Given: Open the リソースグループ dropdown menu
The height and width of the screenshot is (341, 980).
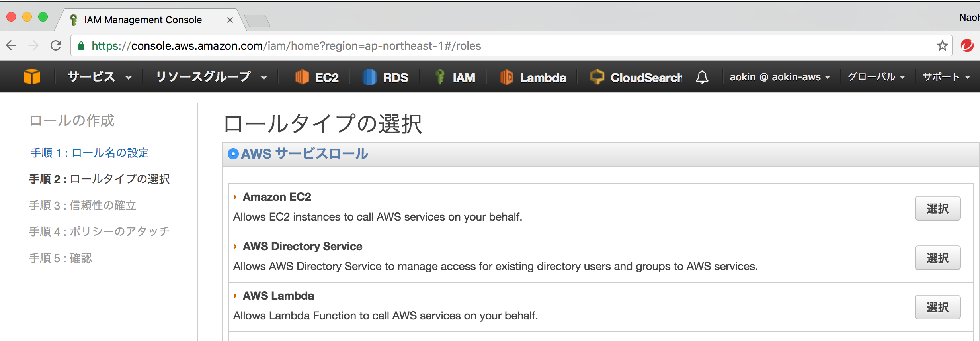Looking at the screenshot, I should [x=211, y=77].
